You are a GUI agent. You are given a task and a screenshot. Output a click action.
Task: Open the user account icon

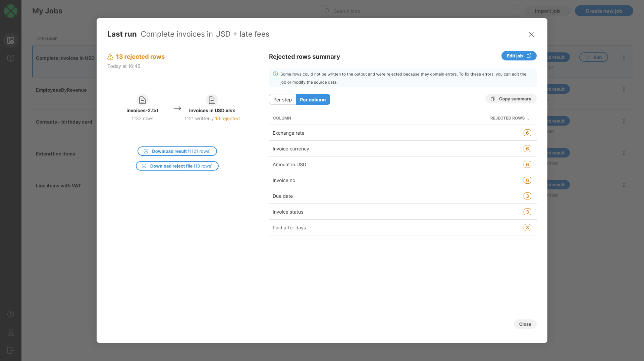pyautogui.click(x=11, y=332)
